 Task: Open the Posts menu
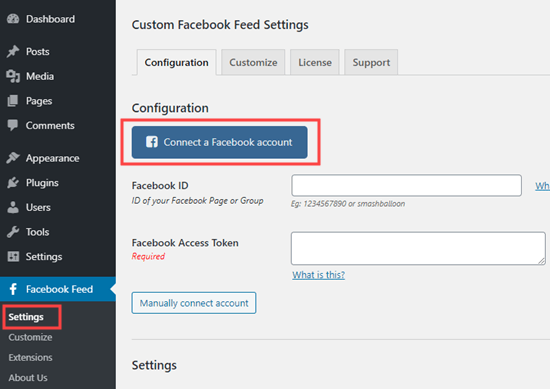(58, 52)
